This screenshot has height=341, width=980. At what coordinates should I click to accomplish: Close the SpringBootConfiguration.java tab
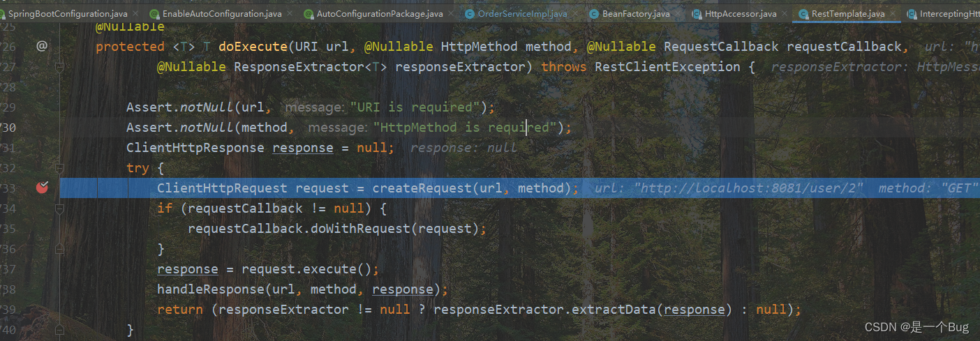click(x=136, y=13)
